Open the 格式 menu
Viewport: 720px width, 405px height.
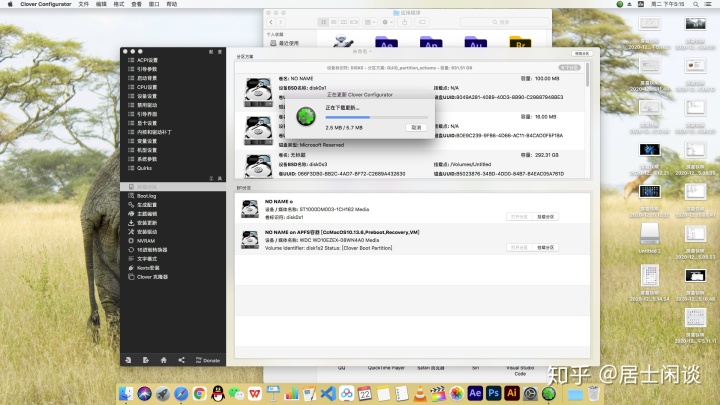118,4
